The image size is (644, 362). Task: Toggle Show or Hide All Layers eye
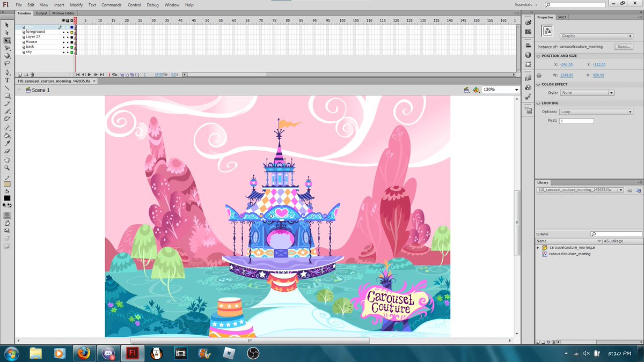tap(63, 20)
